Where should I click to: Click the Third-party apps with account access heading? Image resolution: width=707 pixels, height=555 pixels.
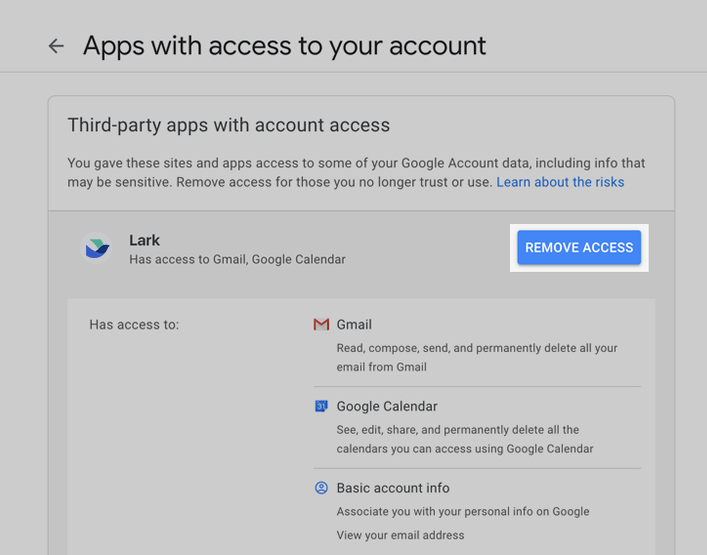click(228, 125)
